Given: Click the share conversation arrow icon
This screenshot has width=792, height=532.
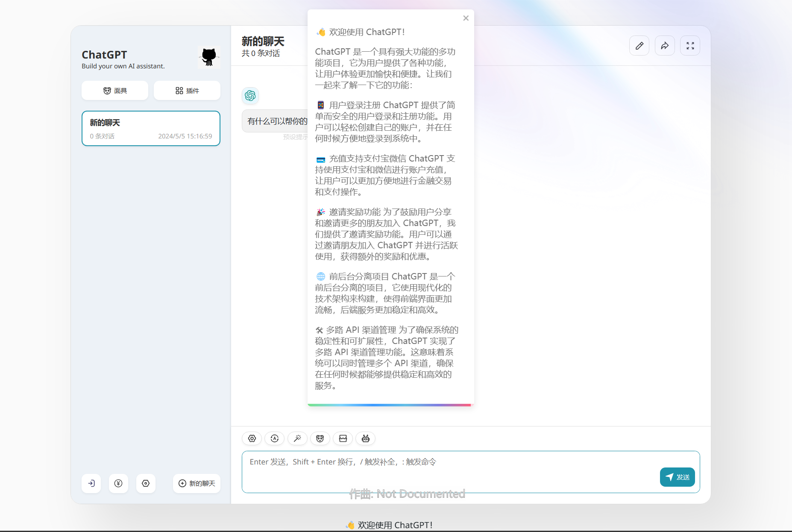Looking at the screenshot, I should [x=665, y=46].
